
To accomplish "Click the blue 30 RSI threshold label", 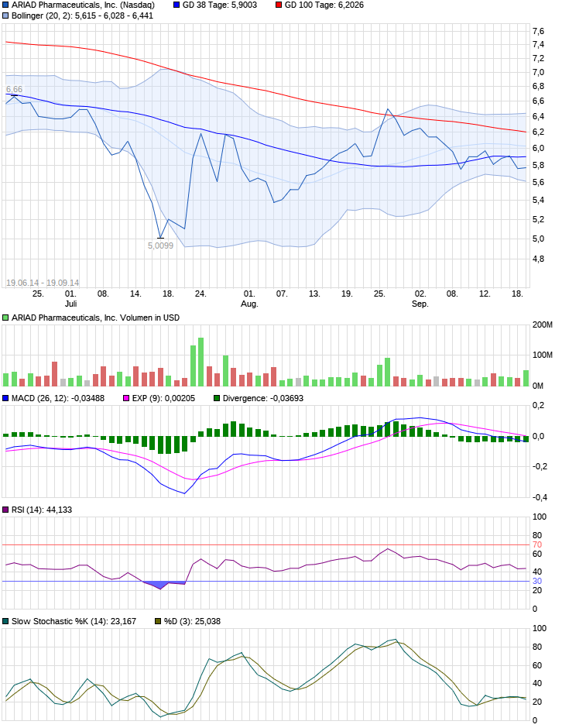I will click(x=537, y=582).
